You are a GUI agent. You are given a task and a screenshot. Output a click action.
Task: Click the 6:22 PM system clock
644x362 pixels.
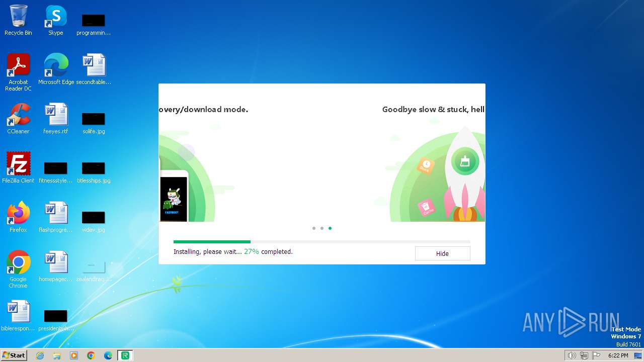(618, 355)
